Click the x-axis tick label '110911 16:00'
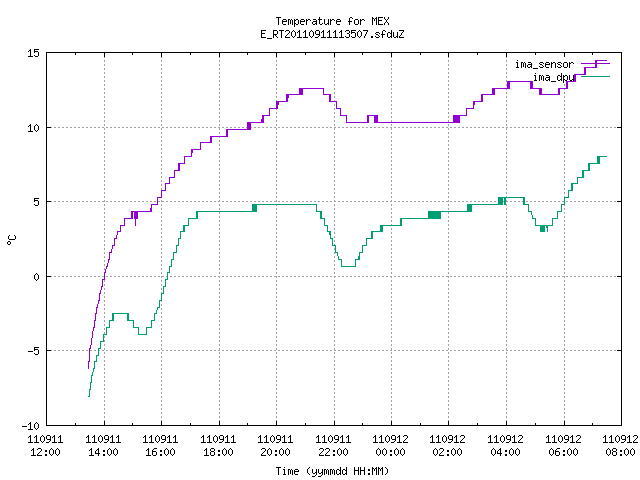 point(160,445)
